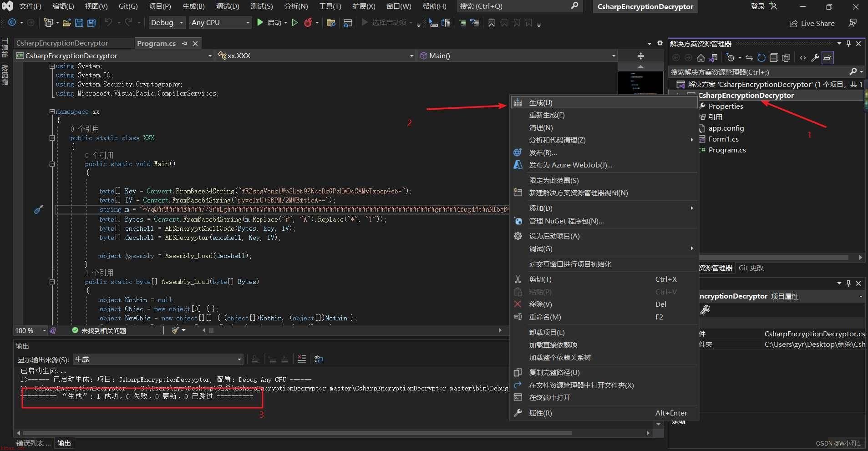Switch to the CsharpEncryptionDecryptor tab
The height and width of the screenshot is (451, 868).
(62, 43)
